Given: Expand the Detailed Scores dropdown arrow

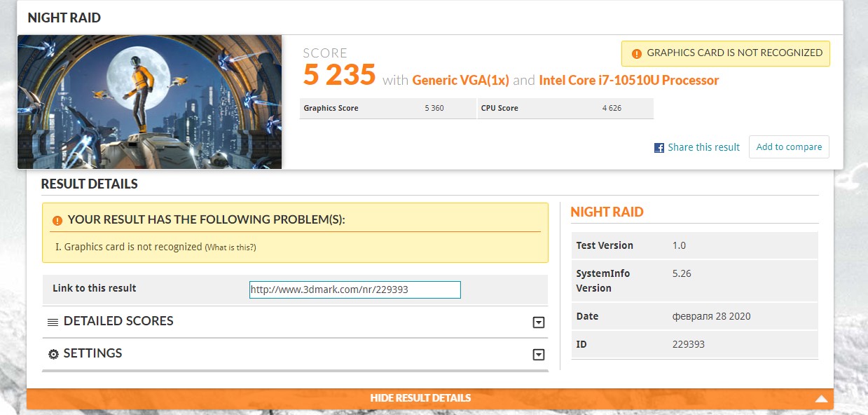Looking at the screenshot, I should coord(539,322).
